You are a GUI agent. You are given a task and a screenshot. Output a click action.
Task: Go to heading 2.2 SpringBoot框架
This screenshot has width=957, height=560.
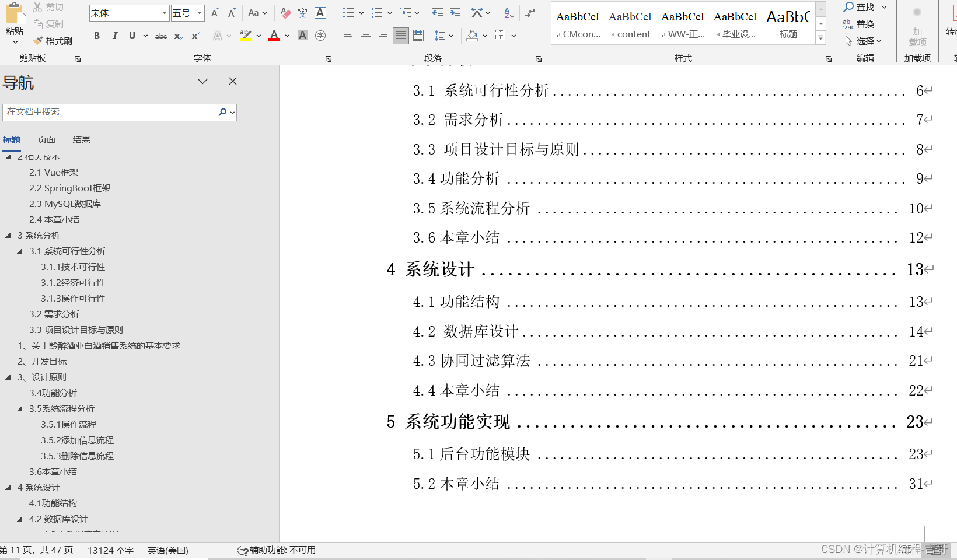[x=70, y=188]
